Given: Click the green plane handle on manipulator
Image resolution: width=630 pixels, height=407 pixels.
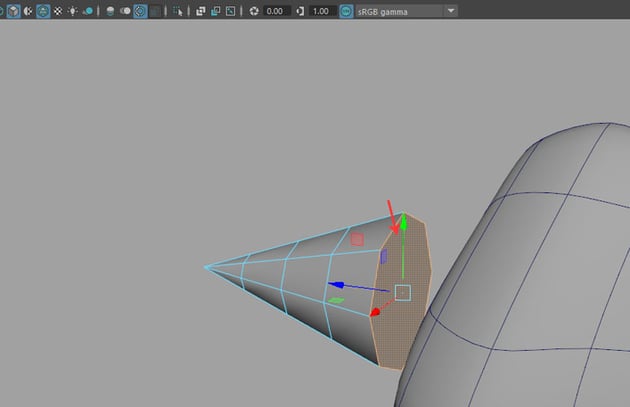Looking at the screenshot, I should [x=336, y=300].
